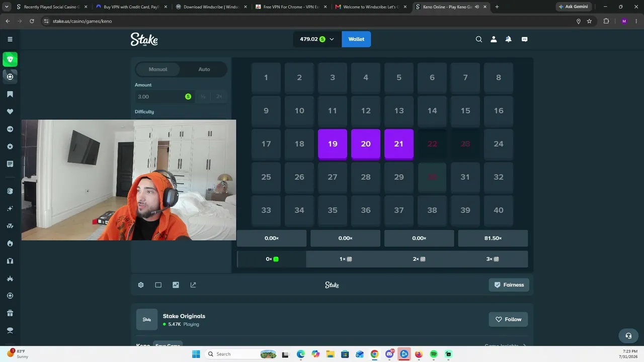This screenshot has height=362, width=644.
Task: Pick Keno number 40
Action: coord(499,210)
